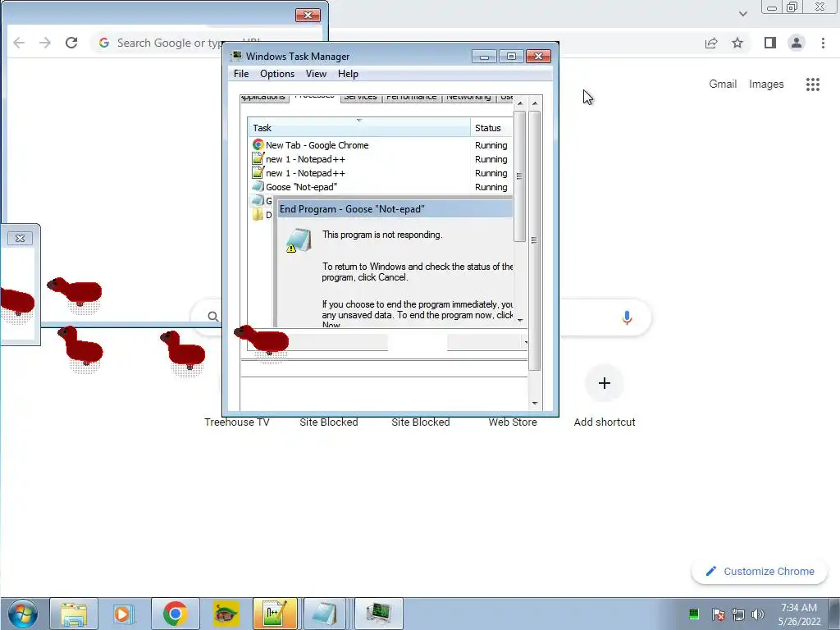Open the Action Center flag icon
Viewport: 840px width, 630px height.
(x=719, y=614)
